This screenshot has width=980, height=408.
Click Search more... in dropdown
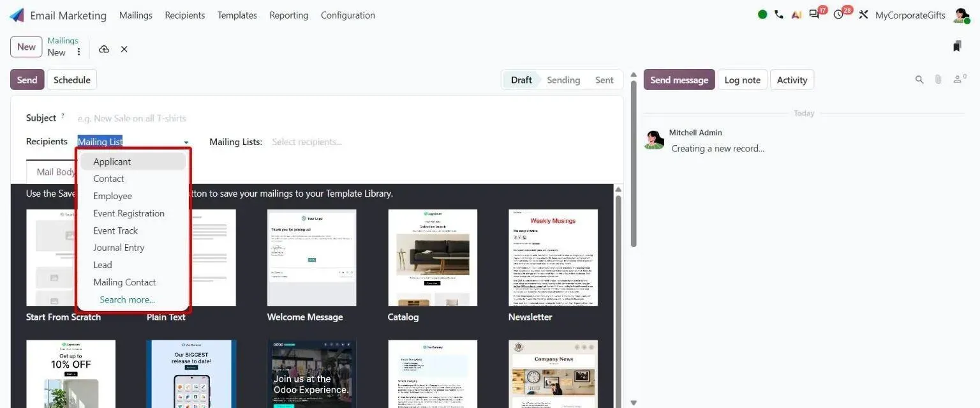coord(127,299)
